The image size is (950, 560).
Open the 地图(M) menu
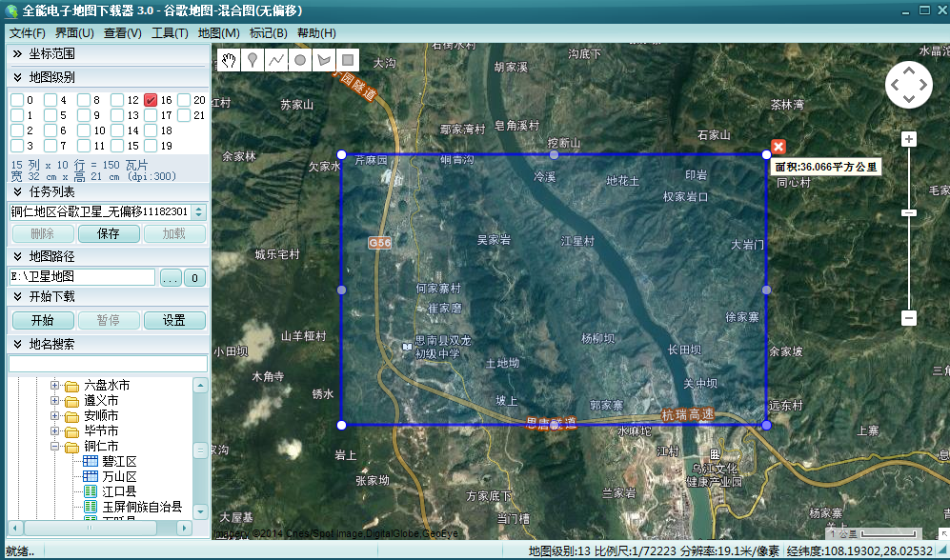pyautogui.click(x=219, y=32)
